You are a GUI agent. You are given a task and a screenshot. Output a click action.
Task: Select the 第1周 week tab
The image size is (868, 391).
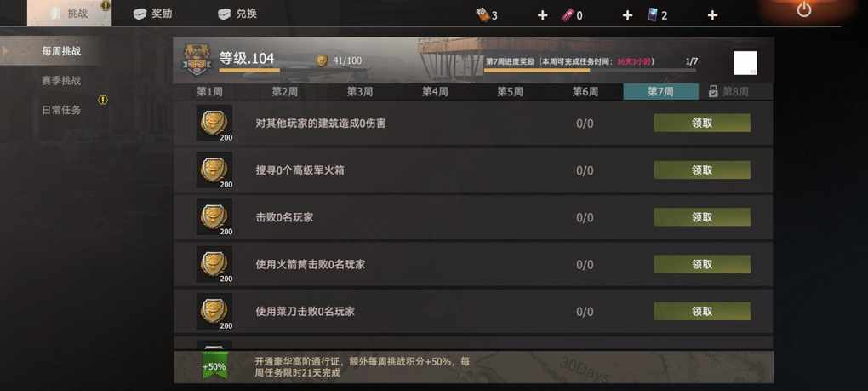tap(210, 92)
